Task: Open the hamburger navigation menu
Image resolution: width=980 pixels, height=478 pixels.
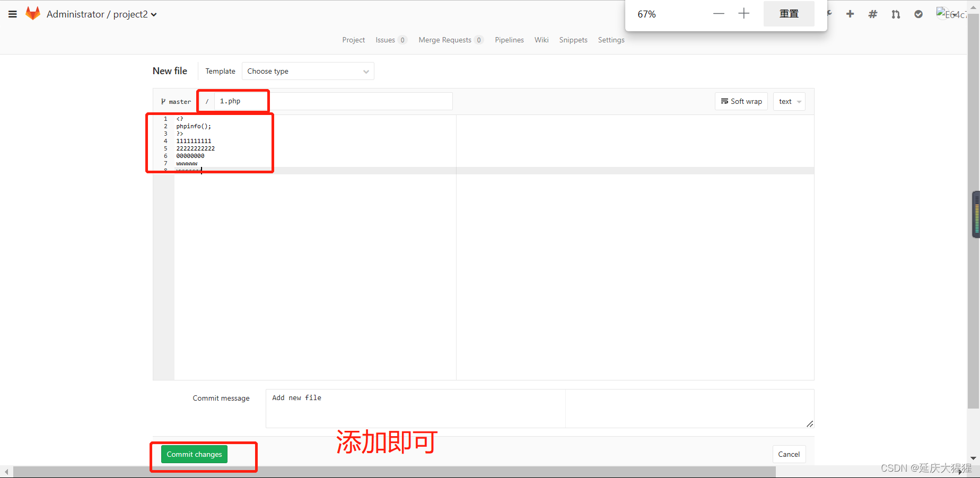Action: (13, 14)
